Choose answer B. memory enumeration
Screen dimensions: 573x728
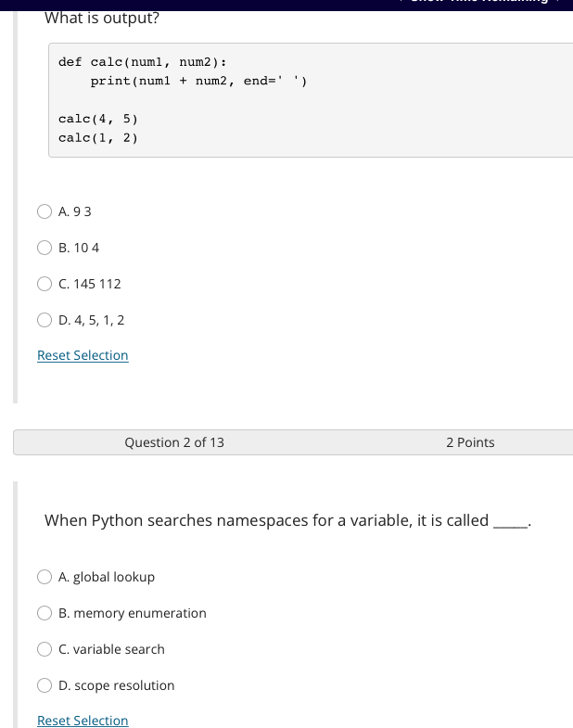tap(45, 613)
